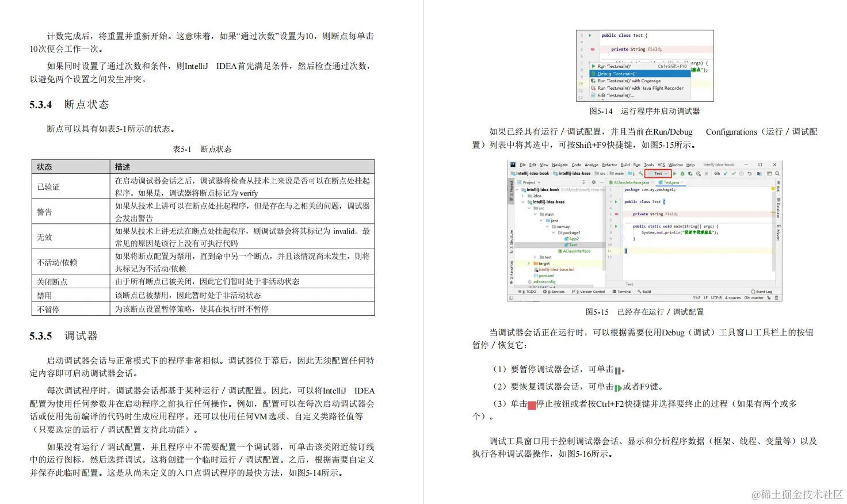This screenshot has height=504, width=847.
Task: Expand the .idea folder in project tree
Action: 522,196
